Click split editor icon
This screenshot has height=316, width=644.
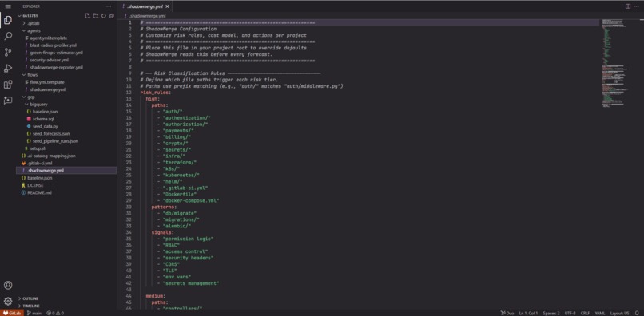click(x=627, y=6)
